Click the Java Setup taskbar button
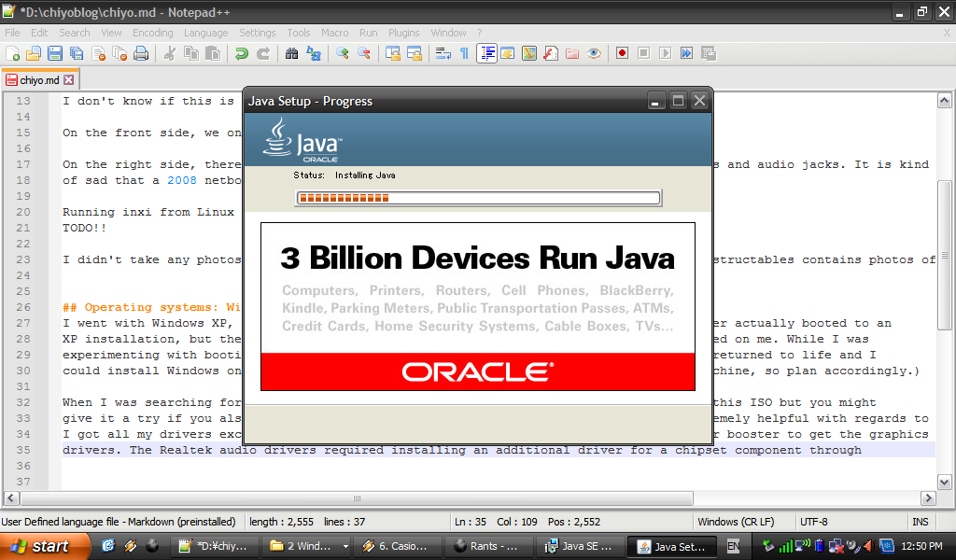Image resolution: width=956 pixels, height=560 pixels. (672, 547)
